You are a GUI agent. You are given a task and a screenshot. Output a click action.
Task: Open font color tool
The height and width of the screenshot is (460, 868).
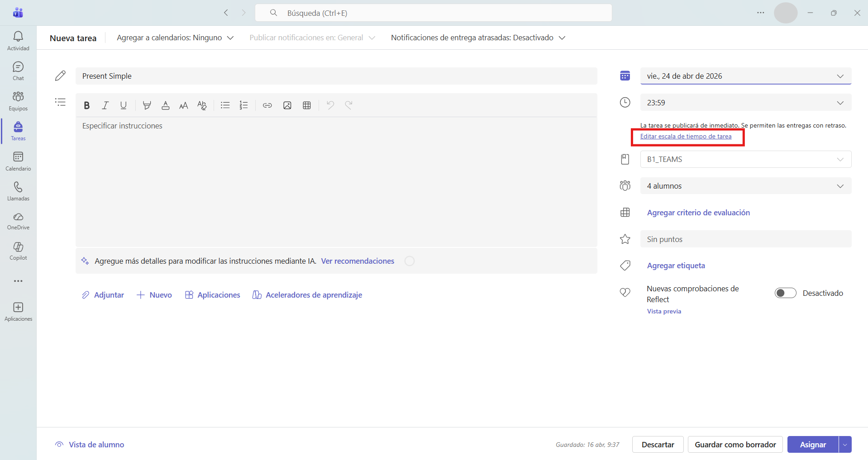point(166,105)
